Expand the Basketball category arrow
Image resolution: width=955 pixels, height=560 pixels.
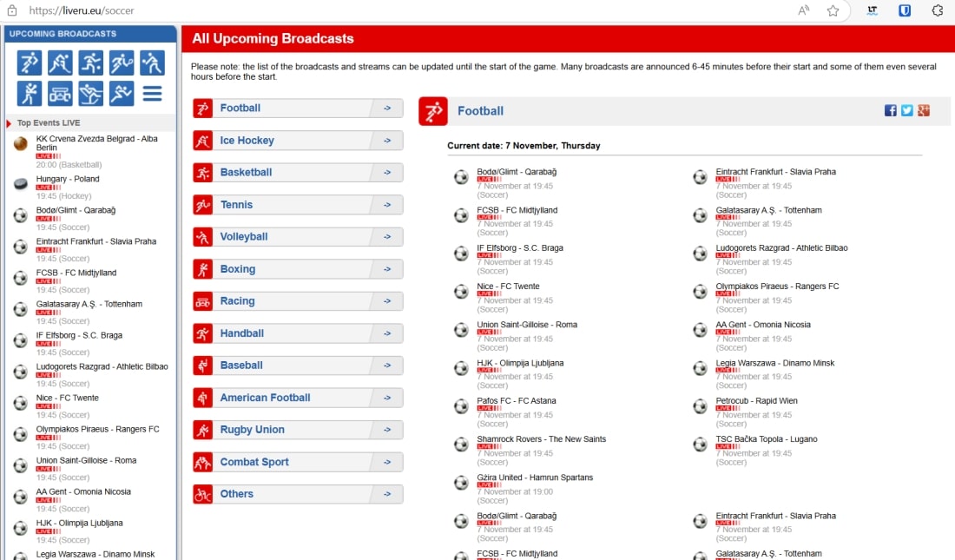pyautogui.click(x=387, y=173)
